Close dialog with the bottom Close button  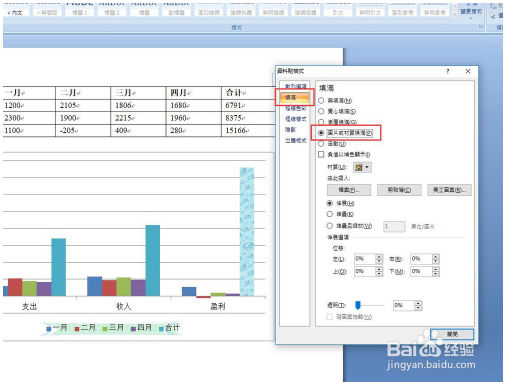(452, 334)
